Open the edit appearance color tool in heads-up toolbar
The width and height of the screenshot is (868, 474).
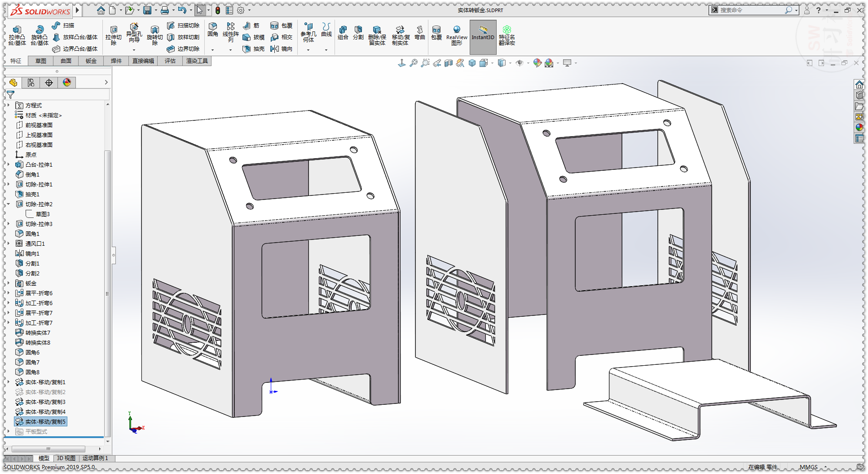click(537, 63)
